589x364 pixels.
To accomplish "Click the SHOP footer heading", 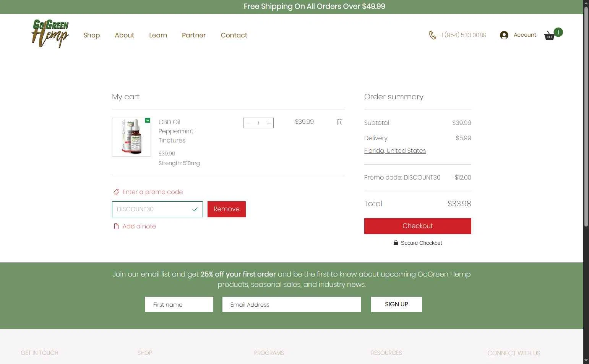I will (145, 353).
